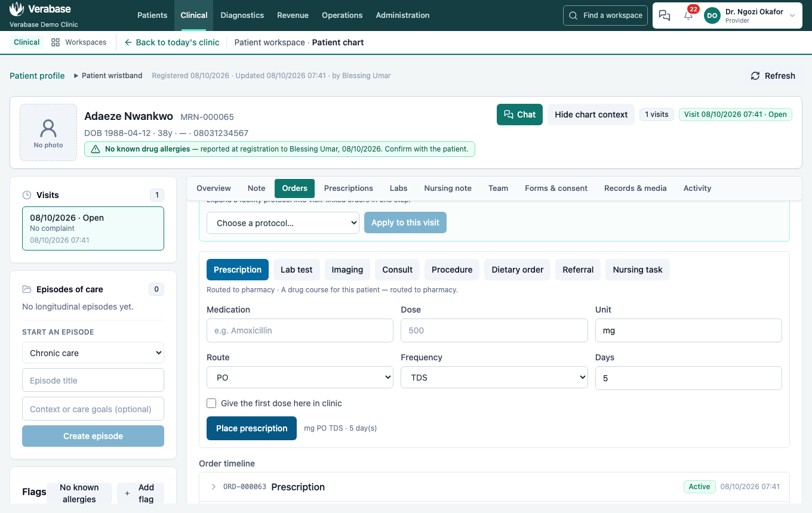Click the back arrow to today's clinic
The width and height of the screenshot is (812, 513).
click(128, 42)
